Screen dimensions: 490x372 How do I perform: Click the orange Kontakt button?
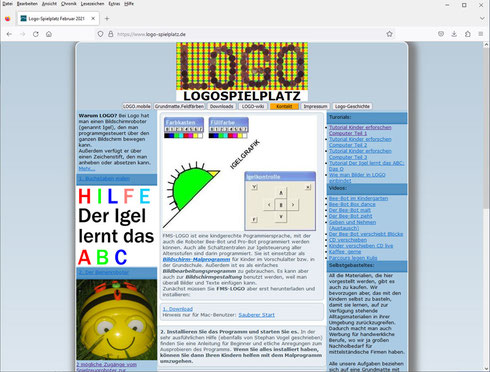[284, 106]
